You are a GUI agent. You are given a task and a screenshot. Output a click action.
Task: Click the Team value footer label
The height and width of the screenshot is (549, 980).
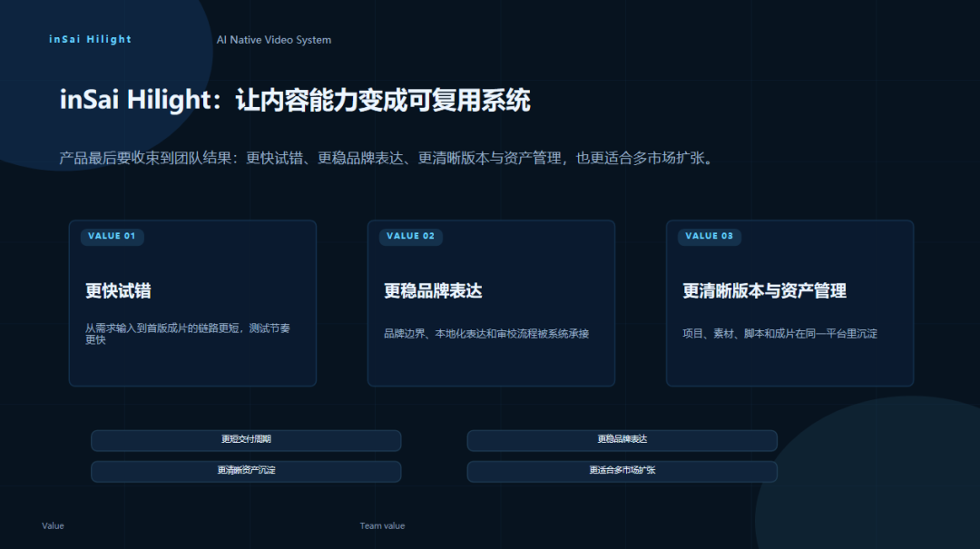coord(382,526)
